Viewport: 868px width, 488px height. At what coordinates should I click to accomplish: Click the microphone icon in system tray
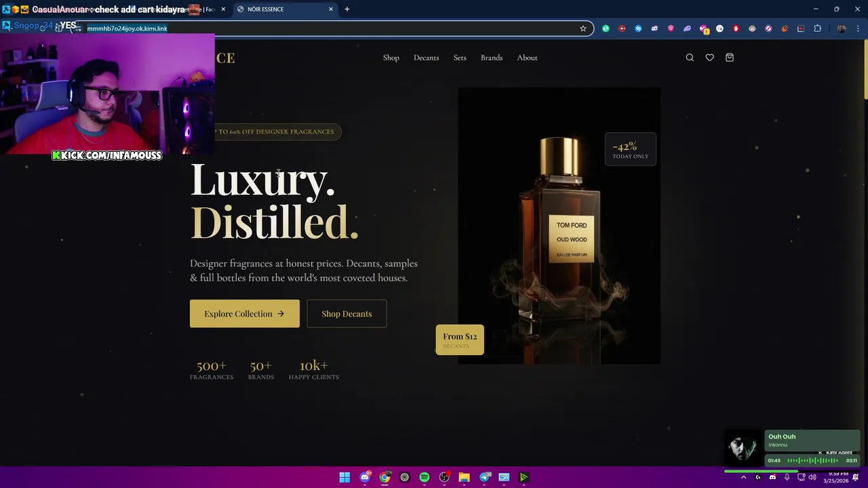click(787, 477)
